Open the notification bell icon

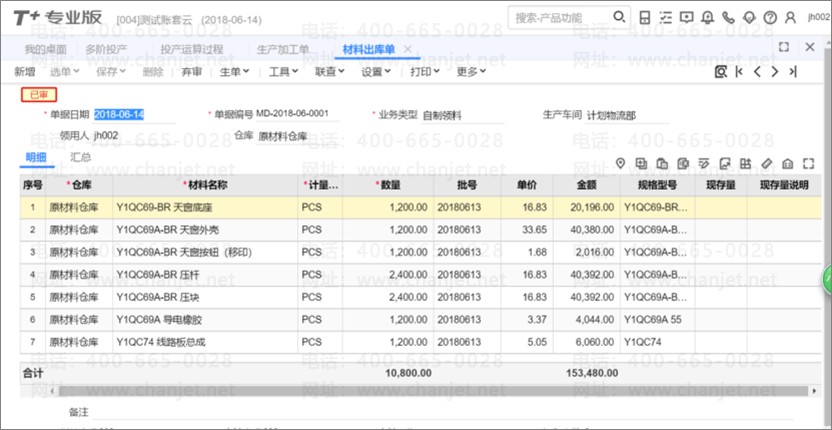[708, 17]
